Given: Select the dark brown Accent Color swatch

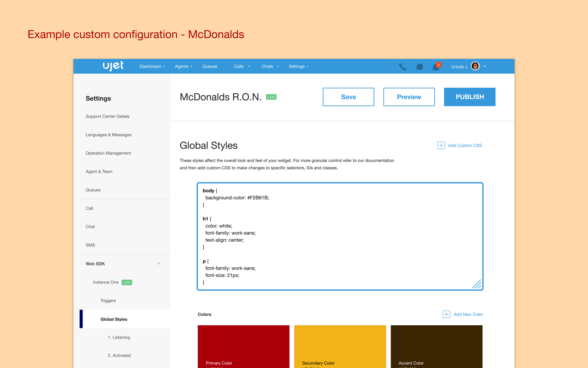Looking at the screenshot, I should click(x=437, y=347).
